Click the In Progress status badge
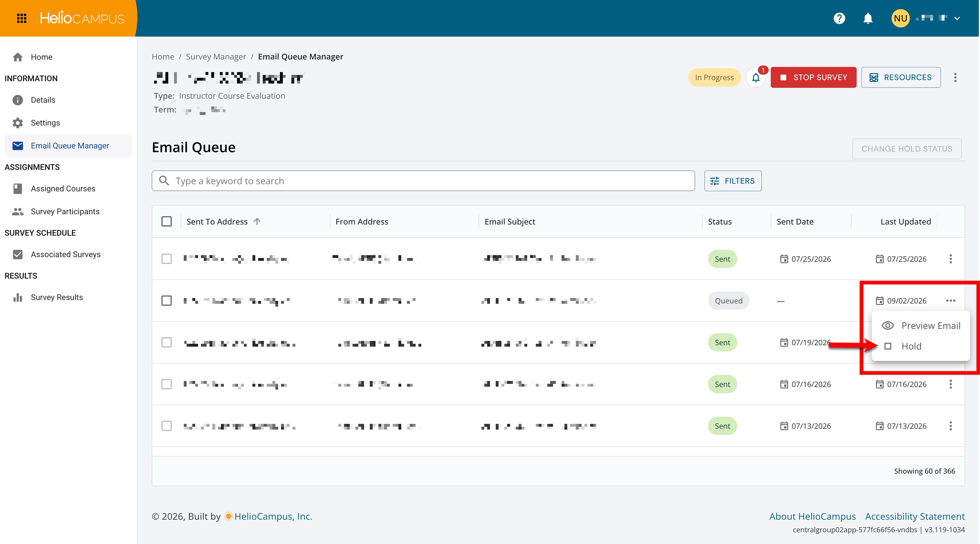 (714, 77)
